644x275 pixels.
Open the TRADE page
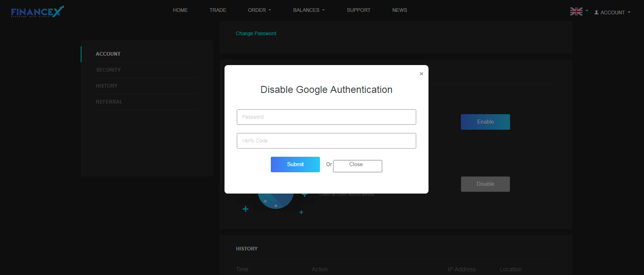coord(218,10)
